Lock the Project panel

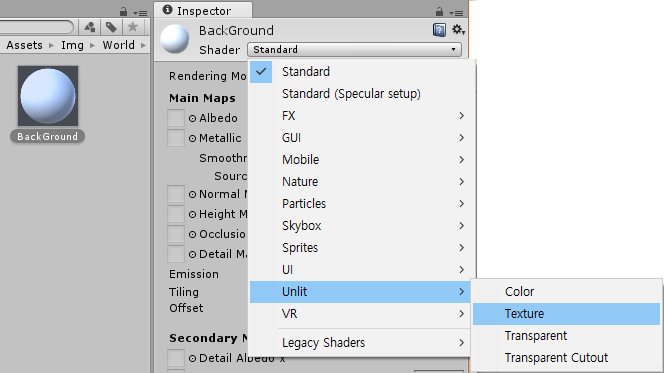point(123,12)
